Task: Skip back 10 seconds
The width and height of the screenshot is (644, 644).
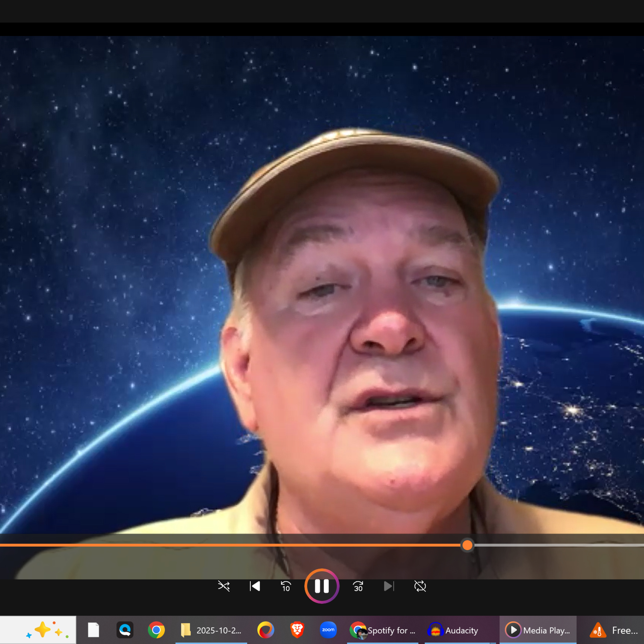Action: [285, 587]
